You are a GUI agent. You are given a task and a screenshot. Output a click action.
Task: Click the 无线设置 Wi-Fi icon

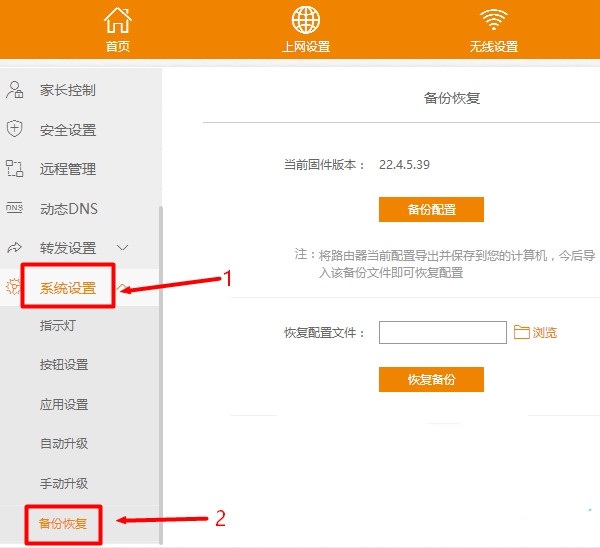[x=494, y=20]
